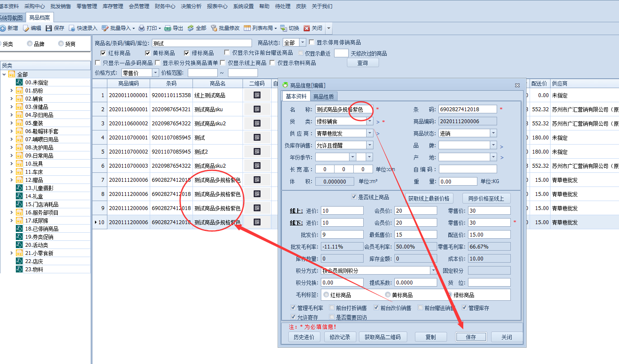
Task: Open the 价格方式 dropdown
Action: point(156,73)
